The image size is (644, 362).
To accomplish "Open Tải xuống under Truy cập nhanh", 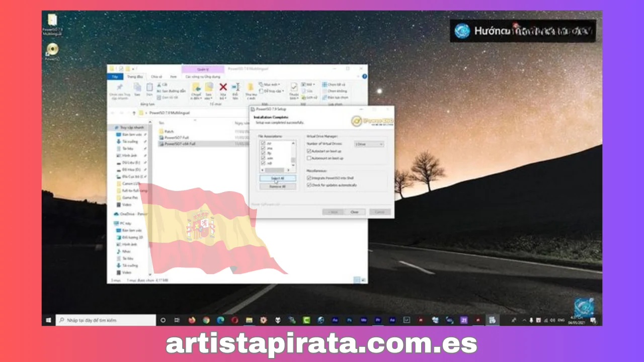I will pyautogui.click(x=129, y=142).
